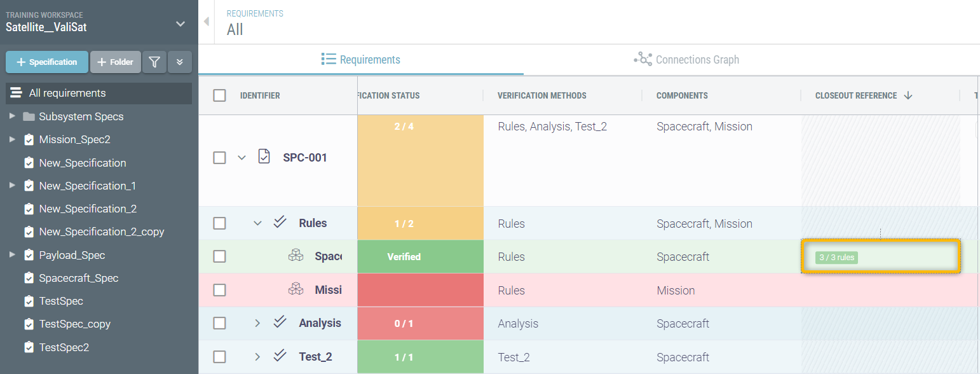Expand the New_Specification_1 tree node
This screenshot has height=374, width=980.
12,186
